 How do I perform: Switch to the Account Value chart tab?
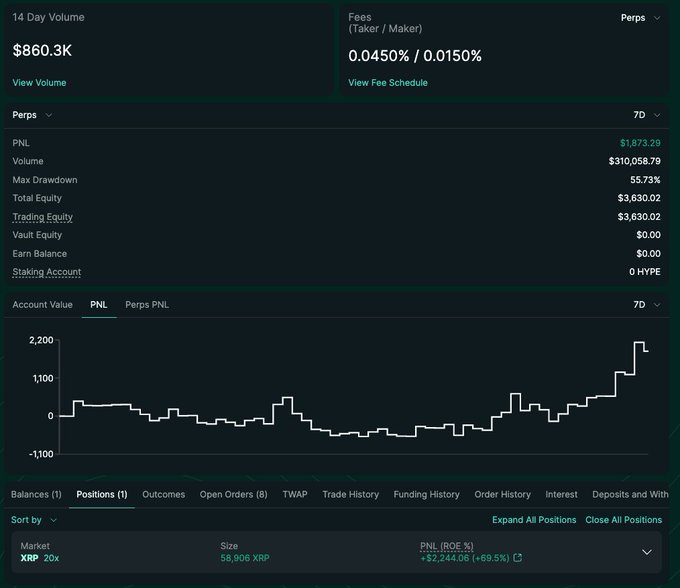[x=42, y=305]
